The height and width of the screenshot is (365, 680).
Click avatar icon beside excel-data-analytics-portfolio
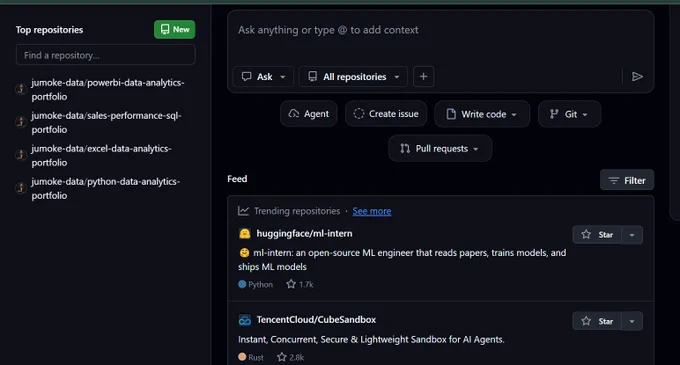21,155
